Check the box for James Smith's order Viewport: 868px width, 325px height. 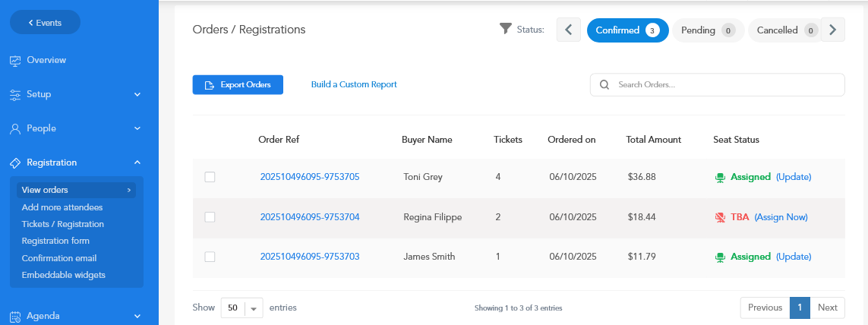(x=210, y=257)
